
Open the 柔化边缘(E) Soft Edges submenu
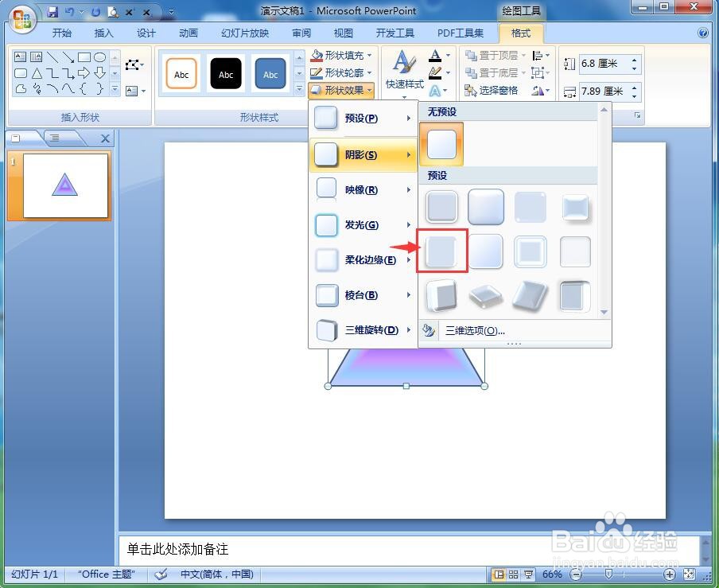(x=363, y=260)
